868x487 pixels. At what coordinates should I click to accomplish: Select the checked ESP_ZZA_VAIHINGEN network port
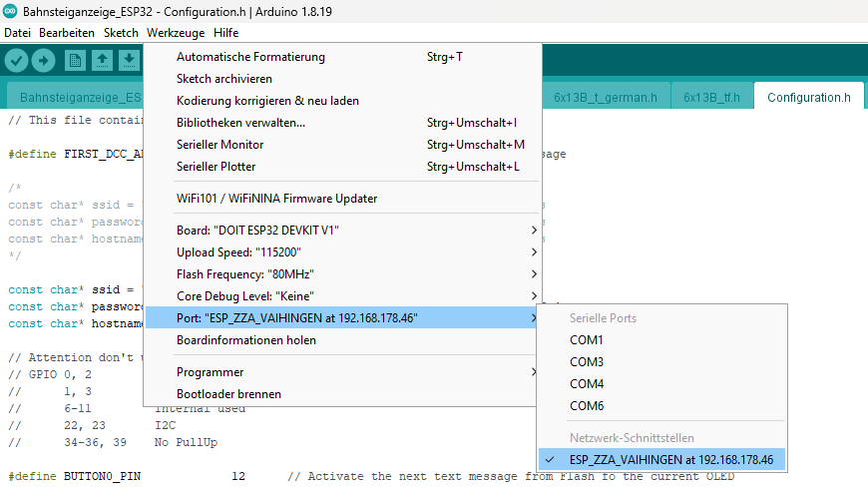coord(670,460)
